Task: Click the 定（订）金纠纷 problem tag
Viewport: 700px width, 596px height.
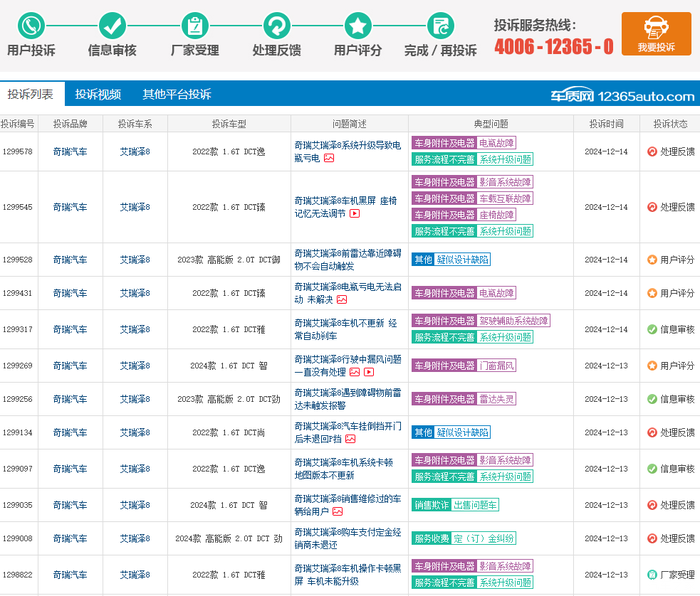Action: point(484,539)
